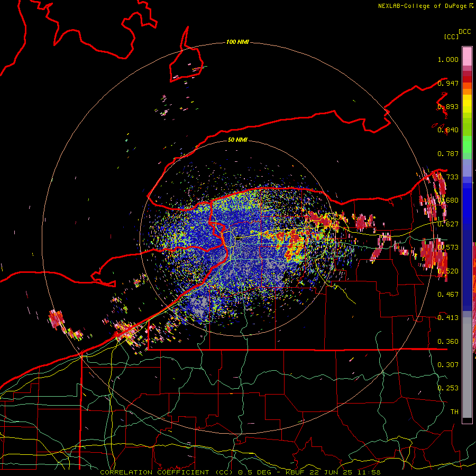Click the 0.253 scale value
The height and width of the screenshot is (476, 476).
tap(448, 388)
